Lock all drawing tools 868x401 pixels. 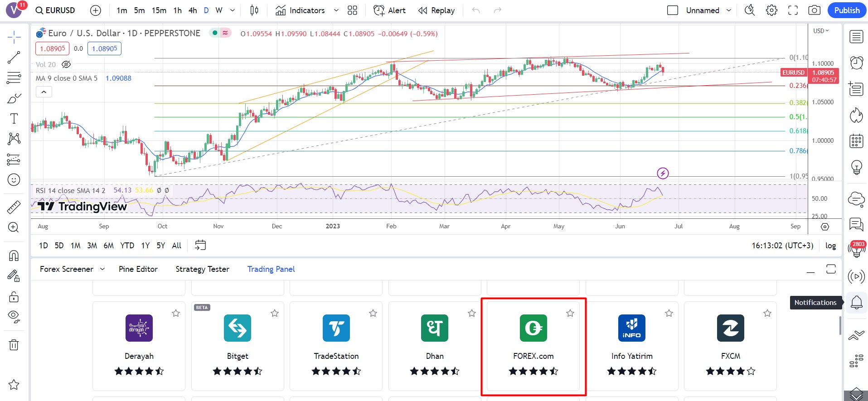click(x=14, y=297)
